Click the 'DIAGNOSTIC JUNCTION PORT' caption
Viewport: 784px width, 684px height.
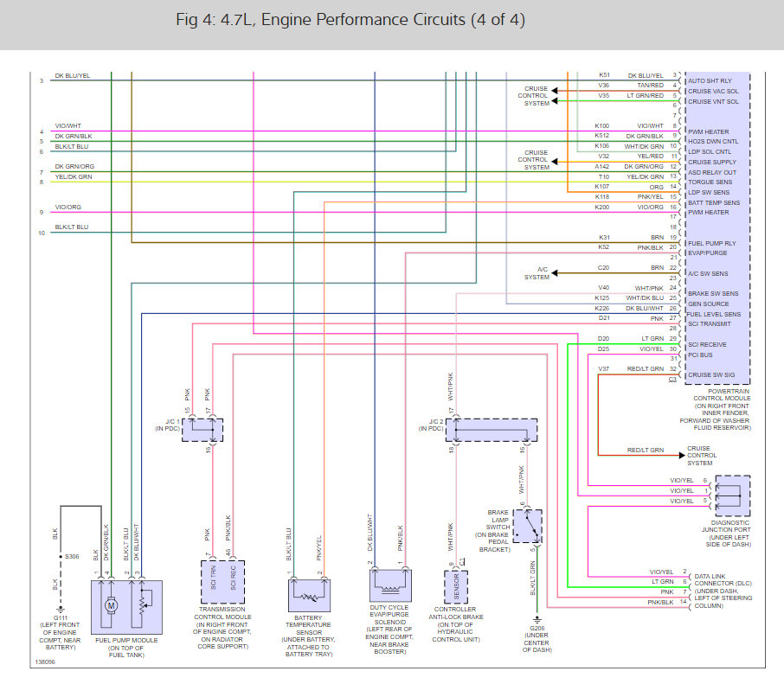point(727,526)
